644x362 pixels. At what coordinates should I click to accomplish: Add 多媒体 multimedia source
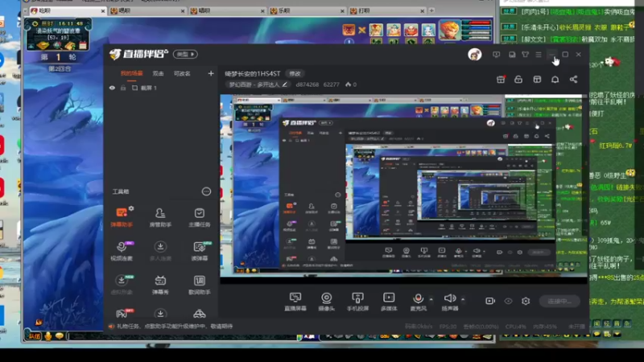(389, 301)
